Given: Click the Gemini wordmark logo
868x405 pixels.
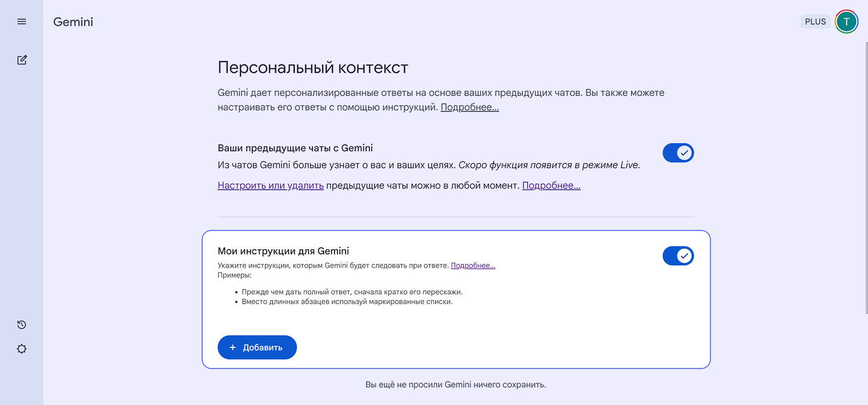Looking at the screenshot, I should 73,21.
